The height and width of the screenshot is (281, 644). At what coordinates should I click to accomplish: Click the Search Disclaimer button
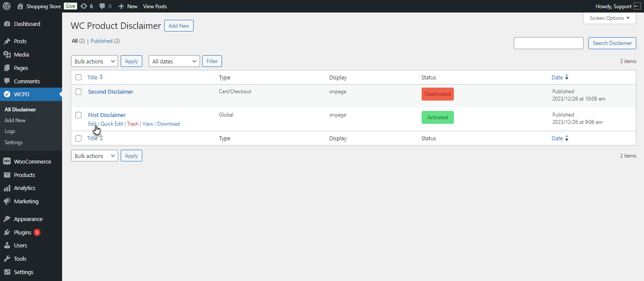tap(612, 43)
